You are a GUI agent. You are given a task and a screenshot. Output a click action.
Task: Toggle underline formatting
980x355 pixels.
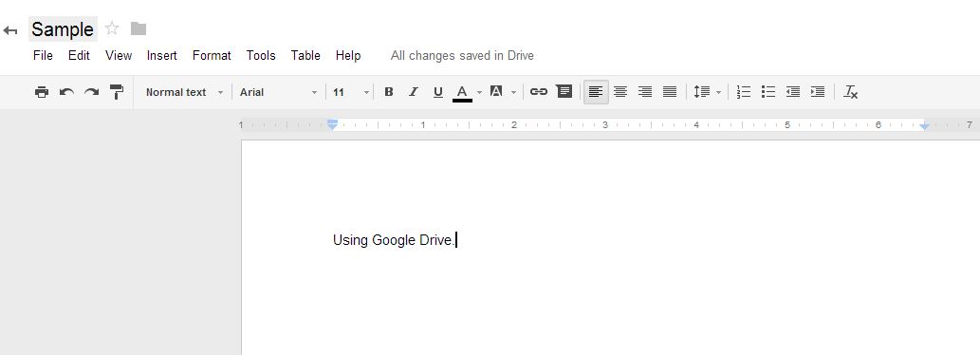point(438,92)
